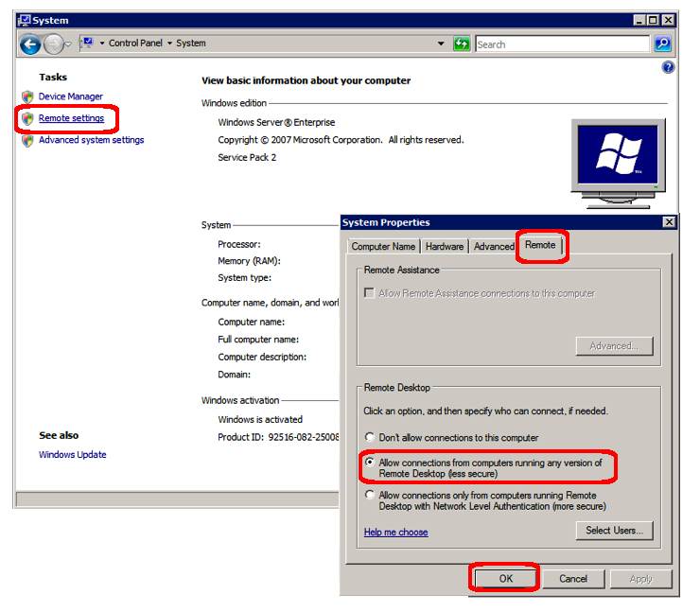Select Network Level Authentication radio option
Viewport: 700px width, 612px height.
coord(369,495)
